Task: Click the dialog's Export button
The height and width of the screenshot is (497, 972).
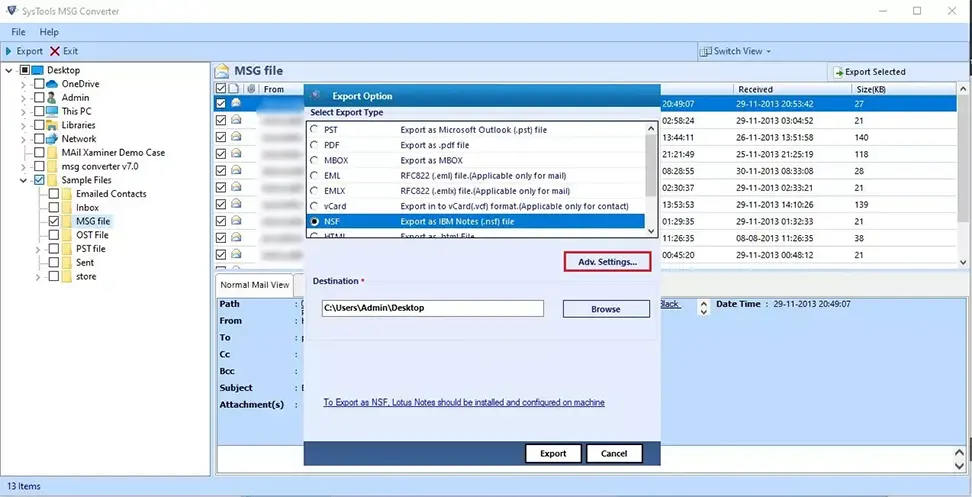Action: tap(553, 454)
